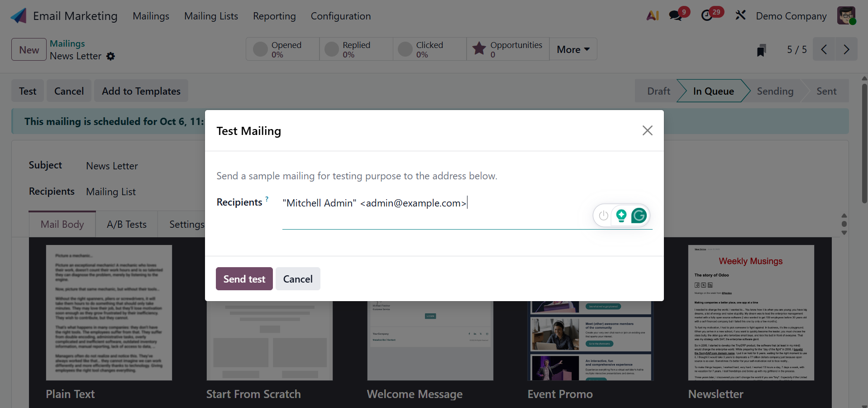This screenshot has height=408, width=868.
Task: Click the AI assistant icon in navbar
Action: pyautogui.click(x=652, y=16)
